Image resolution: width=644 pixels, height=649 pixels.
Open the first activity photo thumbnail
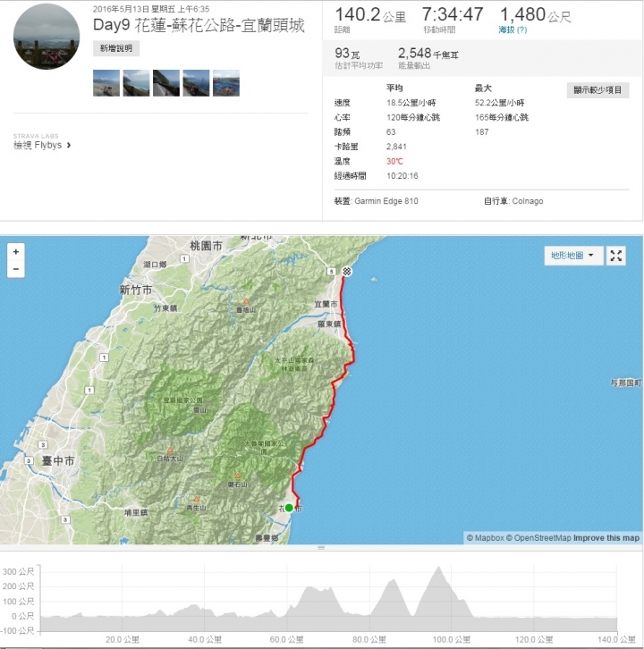point(106,83)
